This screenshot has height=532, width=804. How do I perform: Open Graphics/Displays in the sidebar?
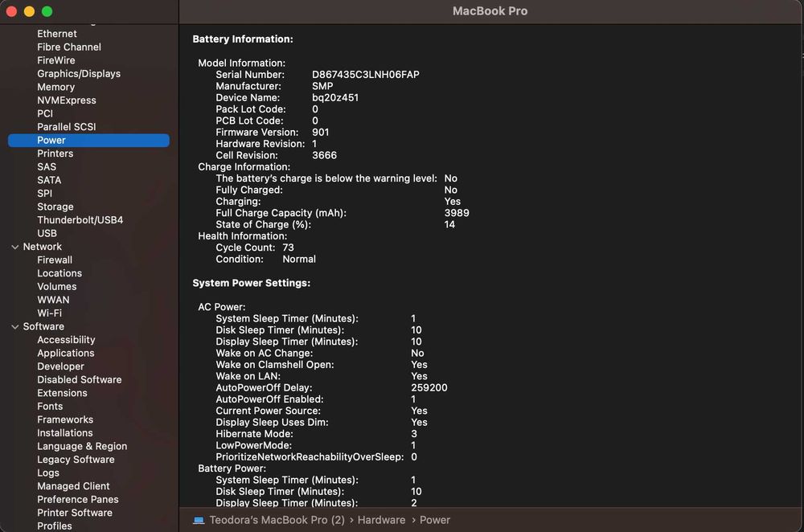click(79, 74)
